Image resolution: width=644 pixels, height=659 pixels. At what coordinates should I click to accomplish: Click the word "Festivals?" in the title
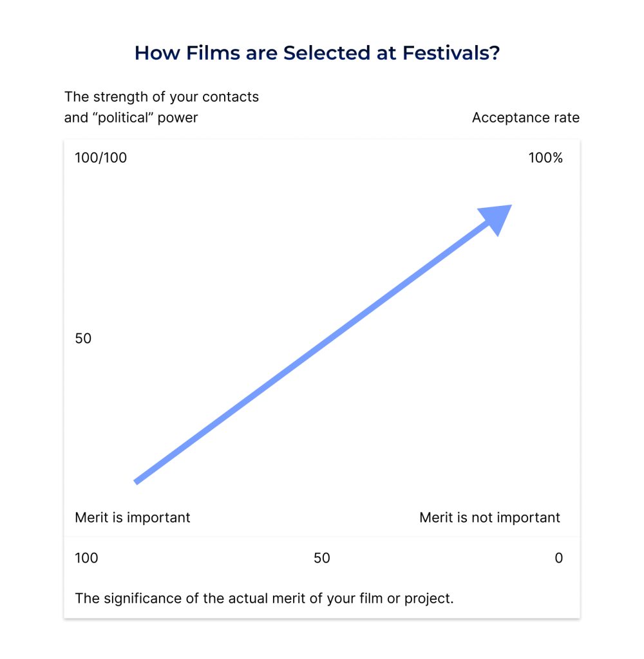pos(451,53)
